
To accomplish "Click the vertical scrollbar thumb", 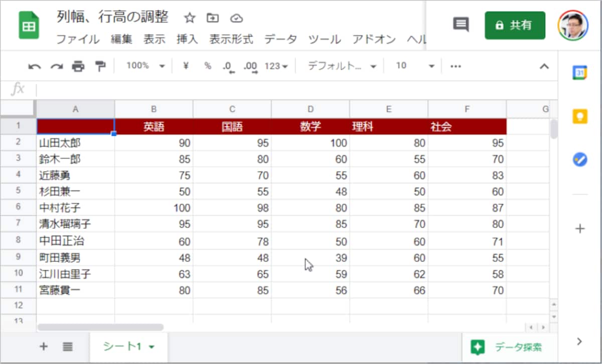I will point(554,129).
